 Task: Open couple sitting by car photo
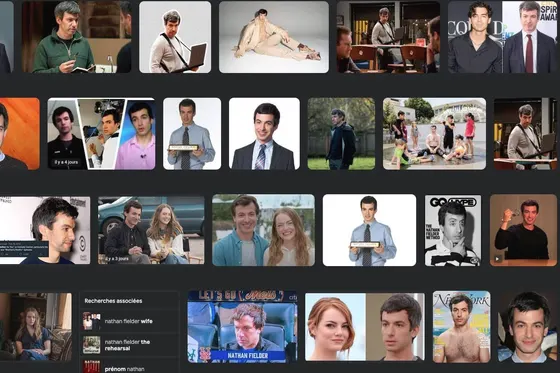coord(151,230)
